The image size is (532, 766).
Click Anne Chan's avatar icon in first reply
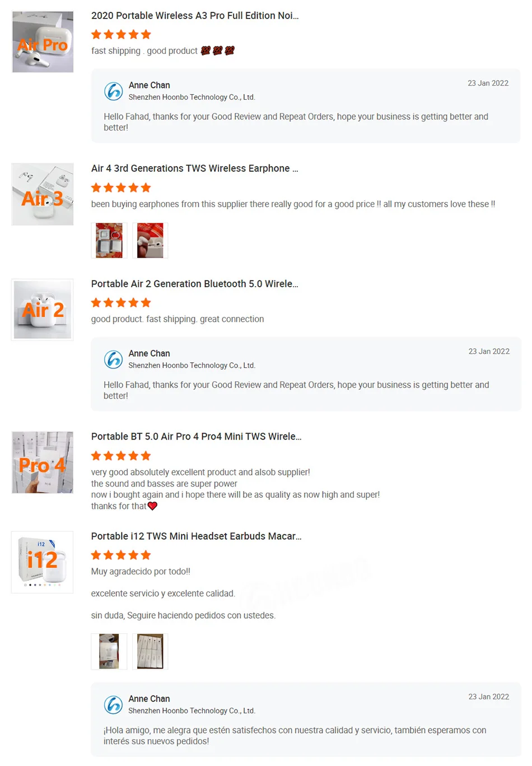[114, 91]
